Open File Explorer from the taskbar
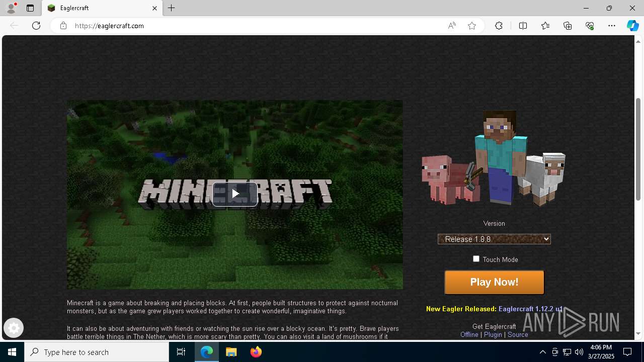This screenshot has height=362, width=644. click(x=231, y=352)
